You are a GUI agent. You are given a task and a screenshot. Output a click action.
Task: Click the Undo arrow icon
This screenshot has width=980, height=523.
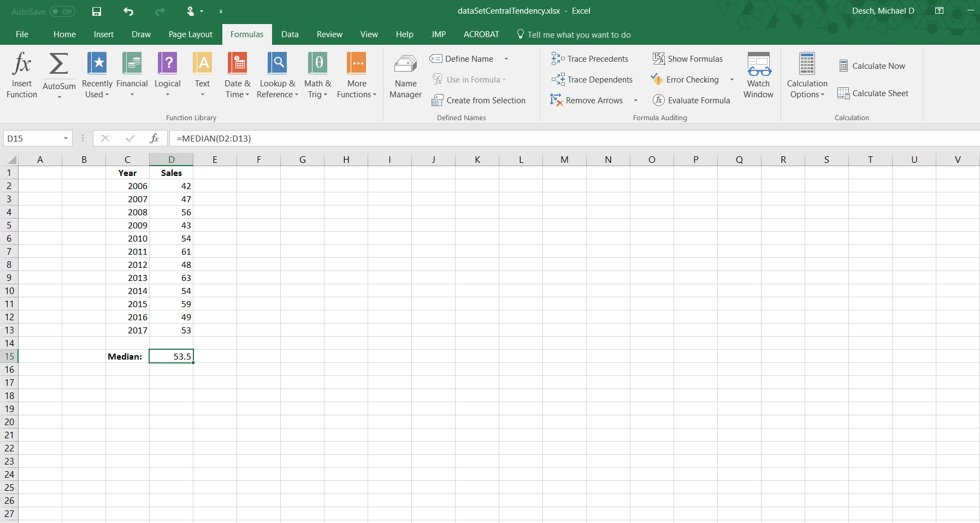[128, 11]
